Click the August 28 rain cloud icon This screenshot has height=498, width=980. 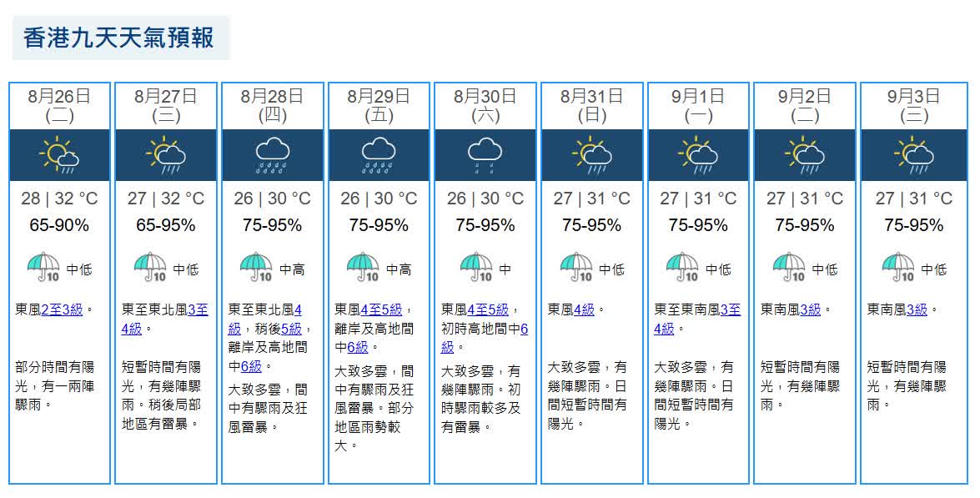coord(273,155)
